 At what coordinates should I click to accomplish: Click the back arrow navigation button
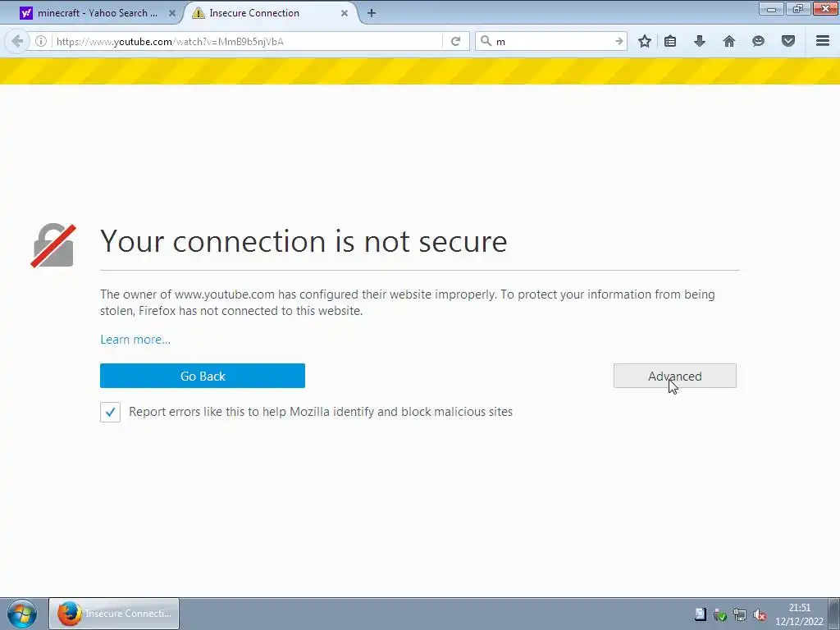point(17,41)
